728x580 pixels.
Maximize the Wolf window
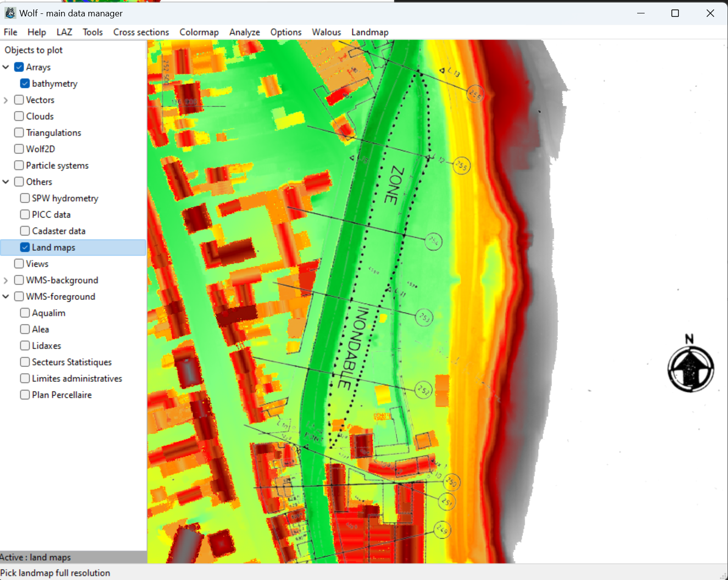click(675, 13)
